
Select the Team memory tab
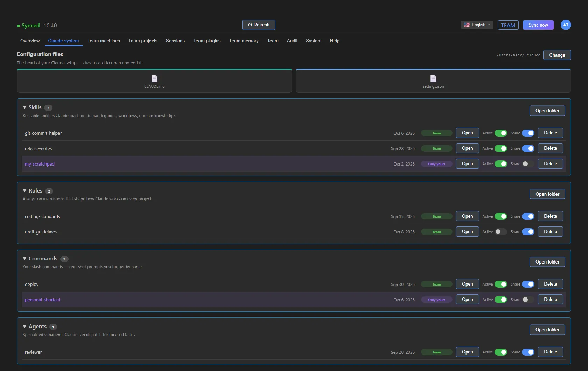coord(244,41)
